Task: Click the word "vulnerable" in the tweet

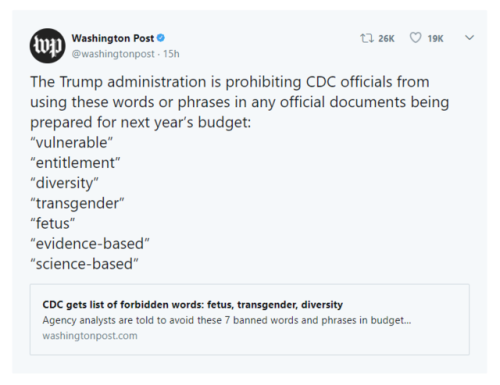Action: pyautogui.click(x=72, y=142)
